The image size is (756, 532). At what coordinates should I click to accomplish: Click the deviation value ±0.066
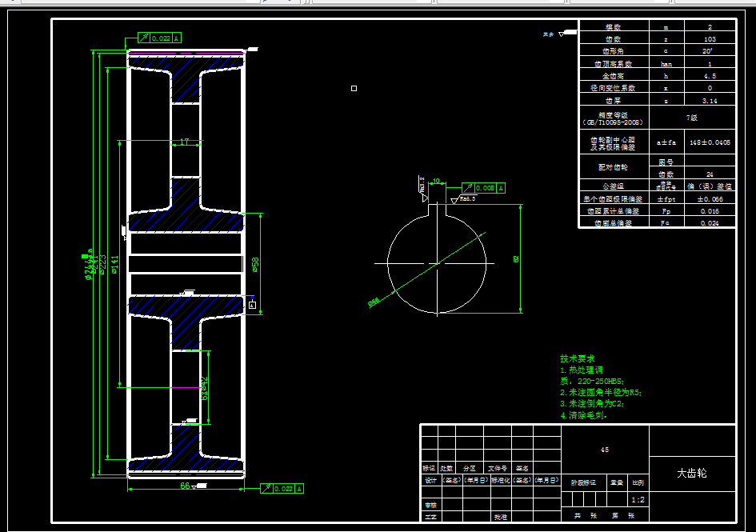[710, 198]
